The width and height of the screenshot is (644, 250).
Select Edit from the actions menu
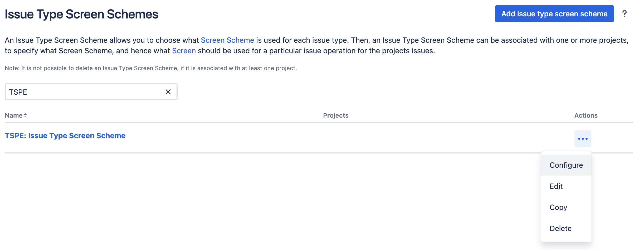[x=556, y=186]
